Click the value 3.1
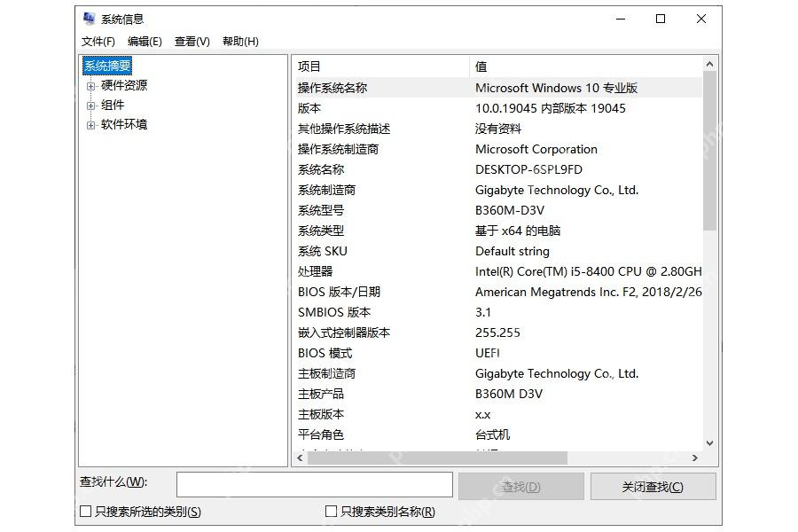This screenshot has height=532, width=798. pos(483,312)
